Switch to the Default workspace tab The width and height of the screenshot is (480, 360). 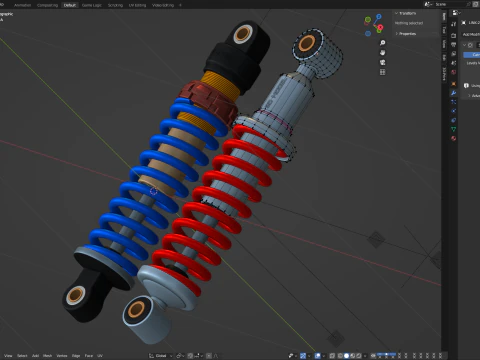70,5
